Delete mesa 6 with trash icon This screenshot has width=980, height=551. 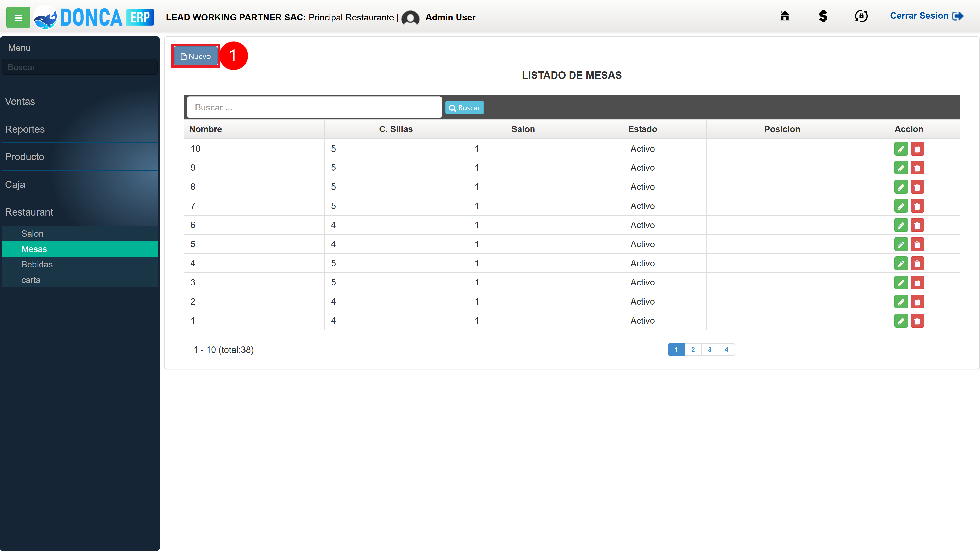pos(917,225)
